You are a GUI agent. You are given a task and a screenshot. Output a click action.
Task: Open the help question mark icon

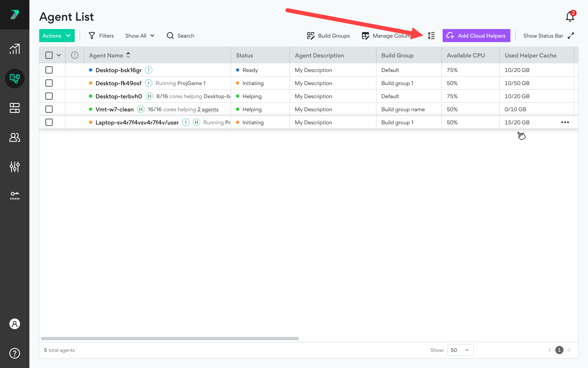[15, 353]
